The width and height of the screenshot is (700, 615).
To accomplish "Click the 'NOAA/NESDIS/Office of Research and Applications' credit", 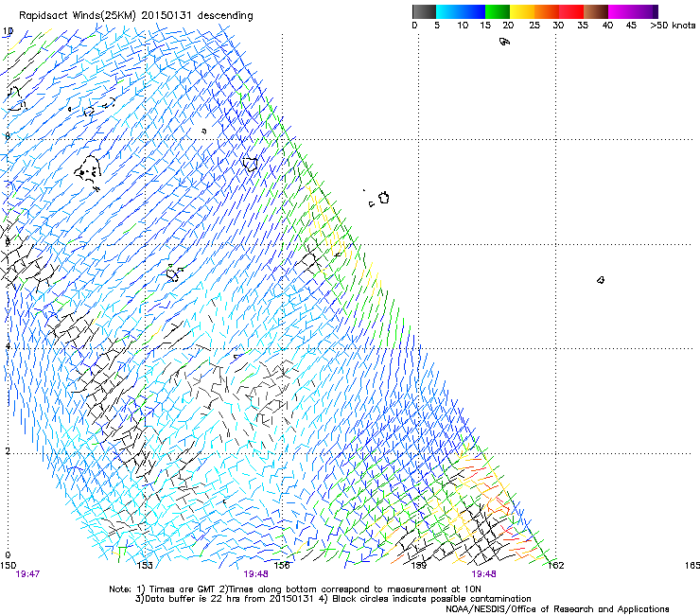I will coord(557,609).
